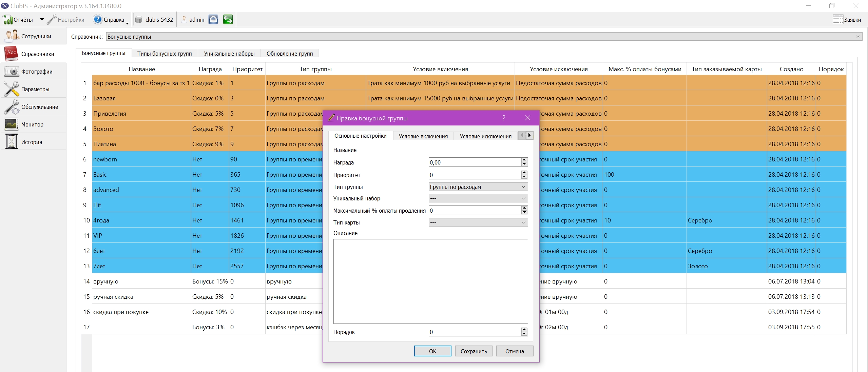
Task: Open the Фотографии camera icon section
Action: coord(12,71)
